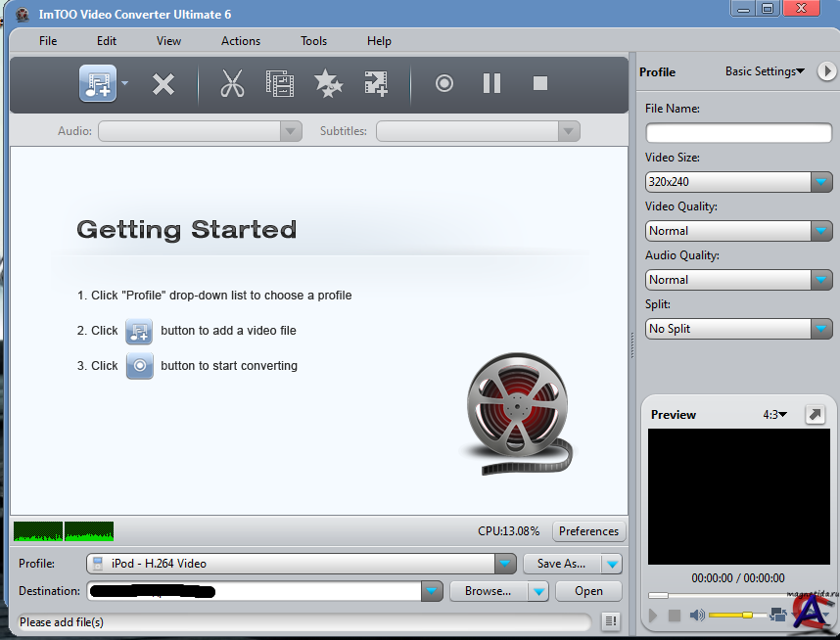Select the Clip scissors tool
This screenshot has width=840, height=640.
point(232,83)
